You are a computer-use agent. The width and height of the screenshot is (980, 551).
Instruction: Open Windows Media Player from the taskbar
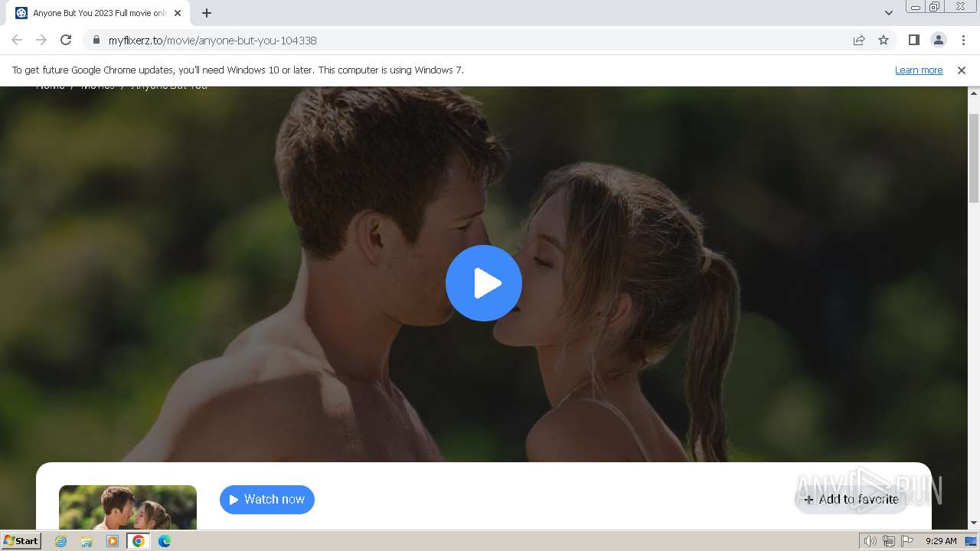coord(113,541)
